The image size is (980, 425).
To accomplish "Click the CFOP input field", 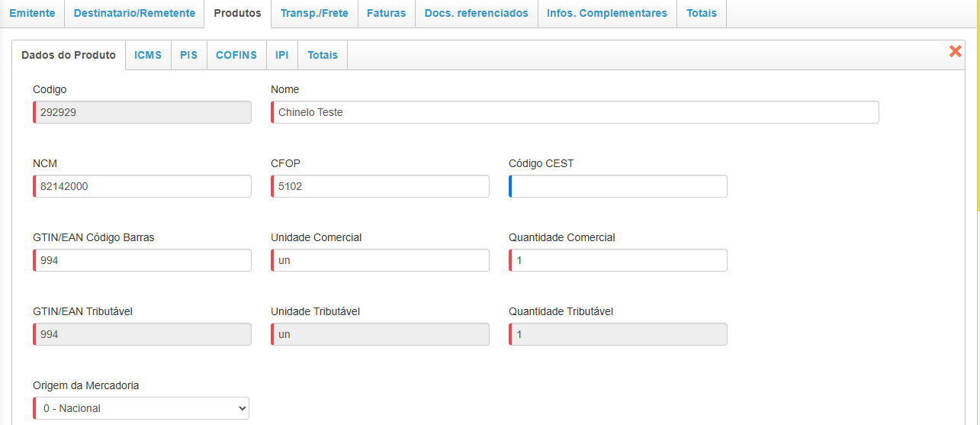I will click(x=381, y=186).
